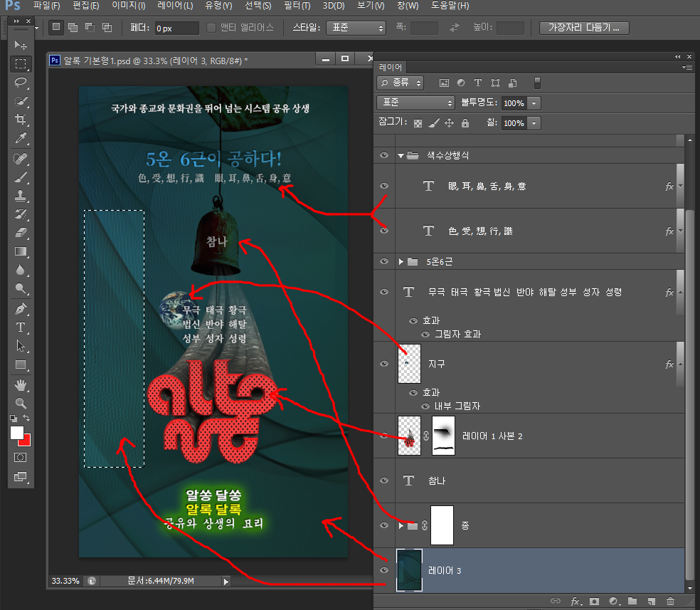Create a new group with folder icon
Viewport: 700px width, 610px height.
coord(632,601)
